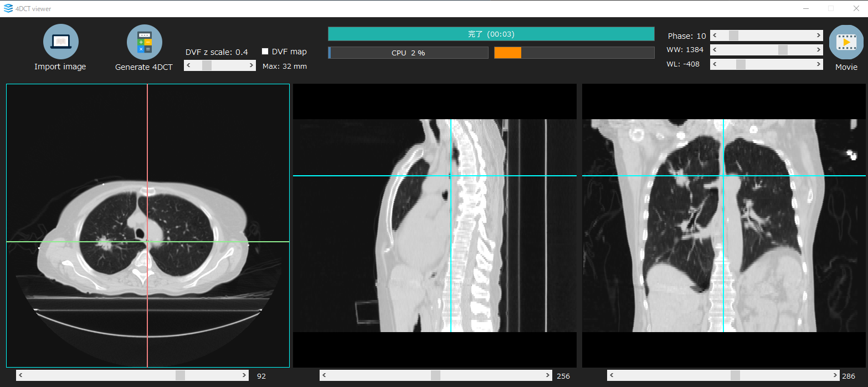868x387 pixels.
Task: Click right arrow of WW slider
Action: [x=819, y=50]
